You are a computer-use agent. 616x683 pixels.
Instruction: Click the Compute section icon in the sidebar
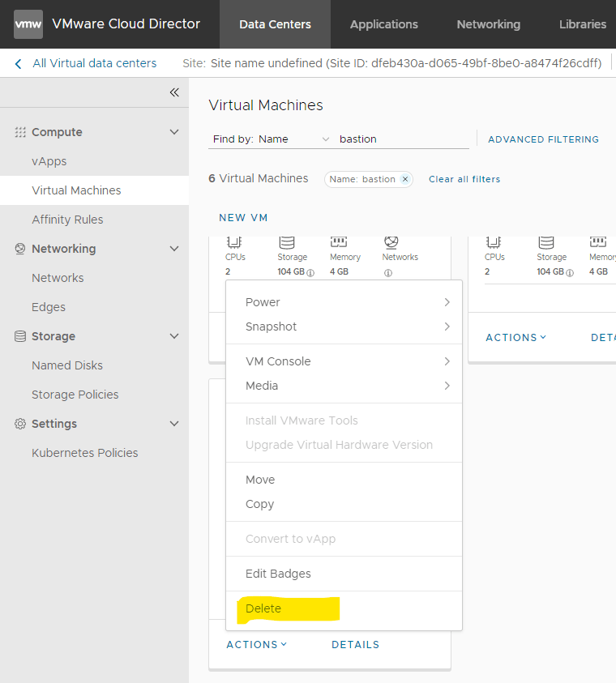pyautogui.click(x=20, y=132)
